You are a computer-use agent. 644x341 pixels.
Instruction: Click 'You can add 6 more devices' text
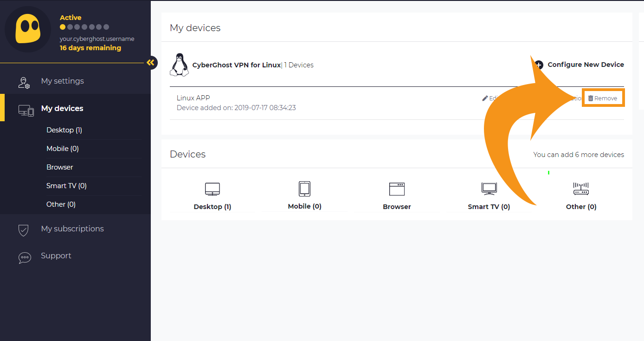pos(579,155)
